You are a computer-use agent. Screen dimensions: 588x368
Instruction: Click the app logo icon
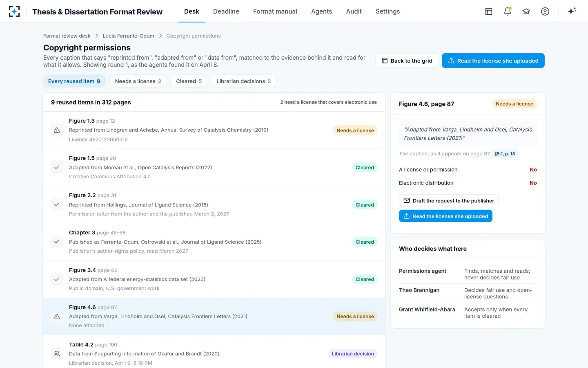click(14, 11)
